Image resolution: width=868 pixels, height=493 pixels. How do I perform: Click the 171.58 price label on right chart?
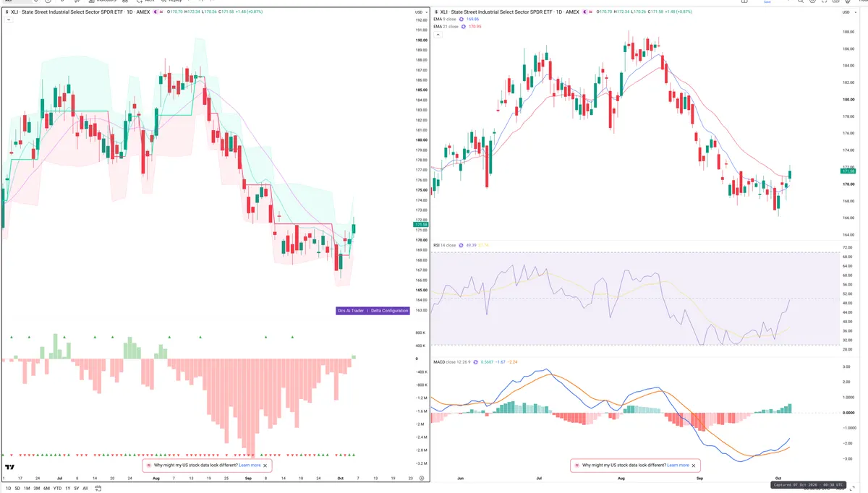pyautogui.click(x=848, y=171)
